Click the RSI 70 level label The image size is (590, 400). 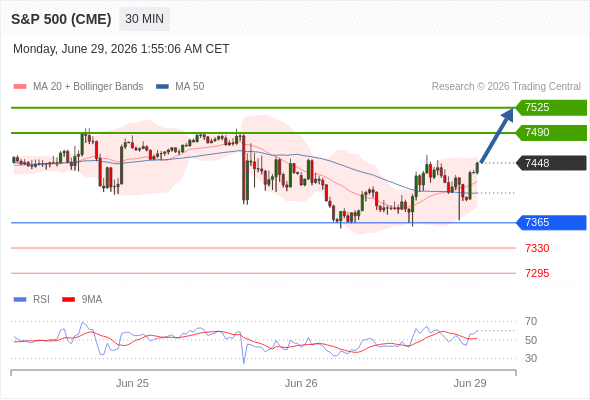pyautogui.click(x=531, y=321)
